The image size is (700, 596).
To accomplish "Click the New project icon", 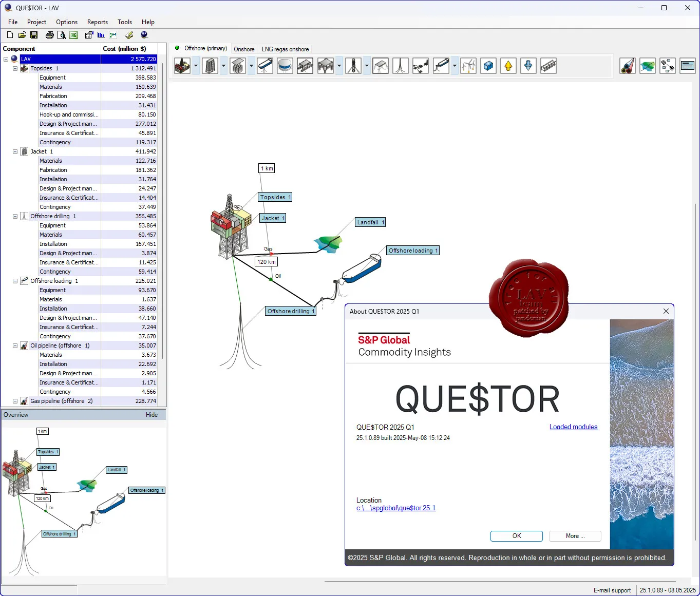I will [10, 35].
